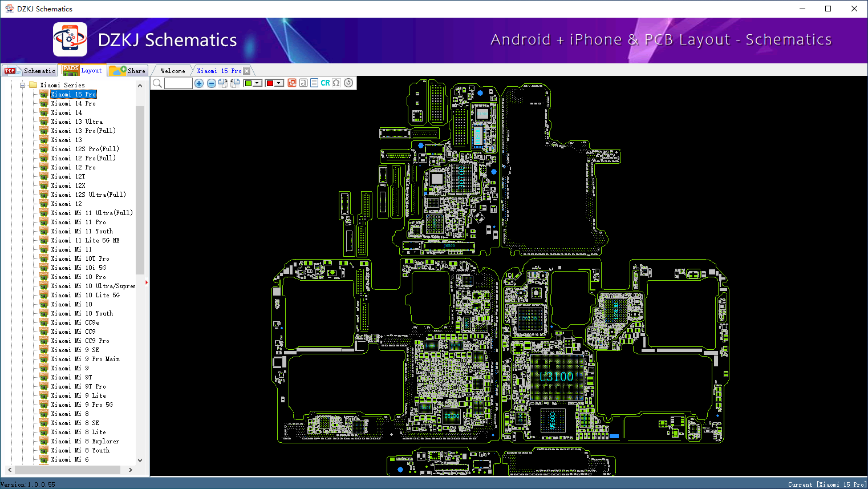Click the magnifier search icon in the toolbar
Image resolution: width=868 pixels, height=489 pixels.
[x=157, y=83]
